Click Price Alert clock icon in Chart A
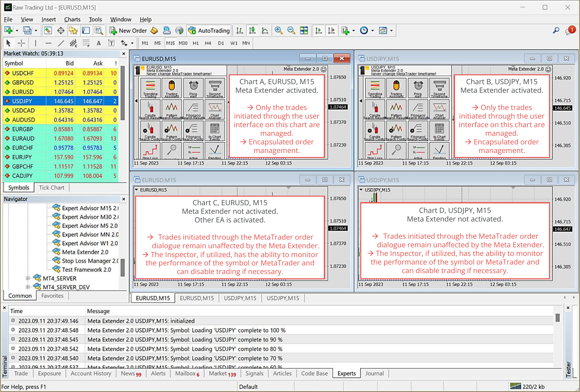580x392 pixels. 193,88
